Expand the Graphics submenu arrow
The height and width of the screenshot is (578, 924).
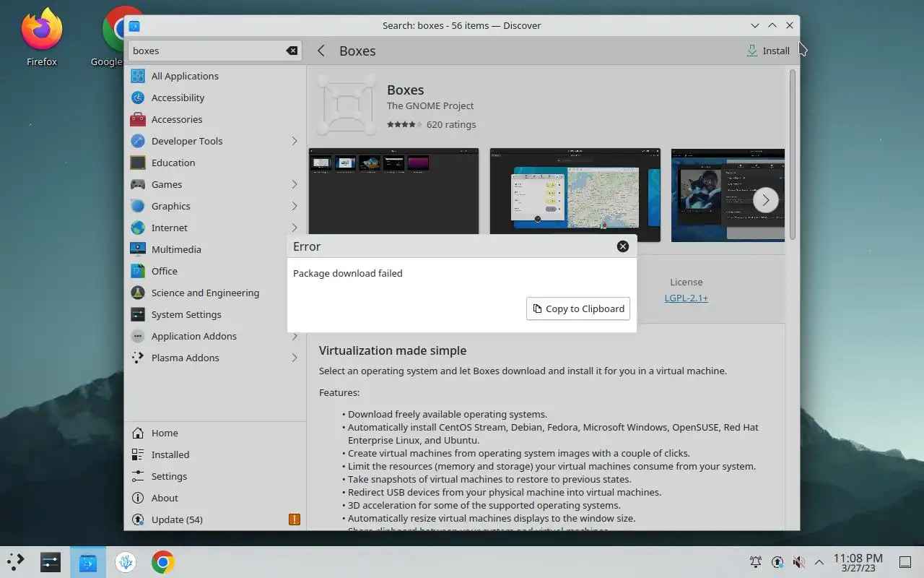tap(295, 206)
